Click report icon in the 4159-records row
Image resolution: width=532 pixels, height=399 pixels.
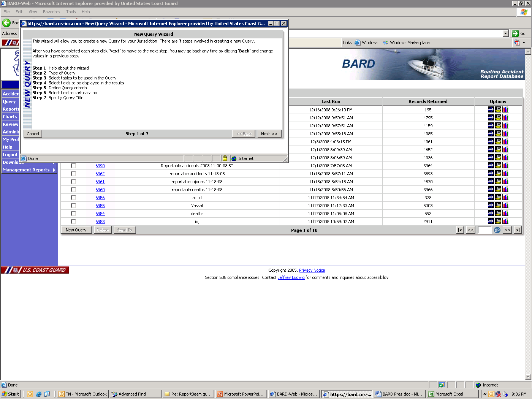(498, 126)
